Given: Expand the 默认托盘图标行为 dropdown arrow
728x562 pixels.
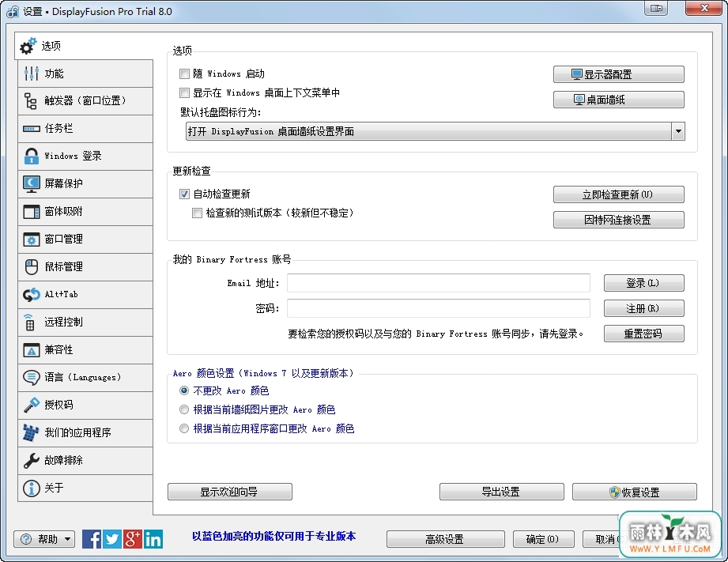Looking at the screenshot, I should click(x=678, y=131).
